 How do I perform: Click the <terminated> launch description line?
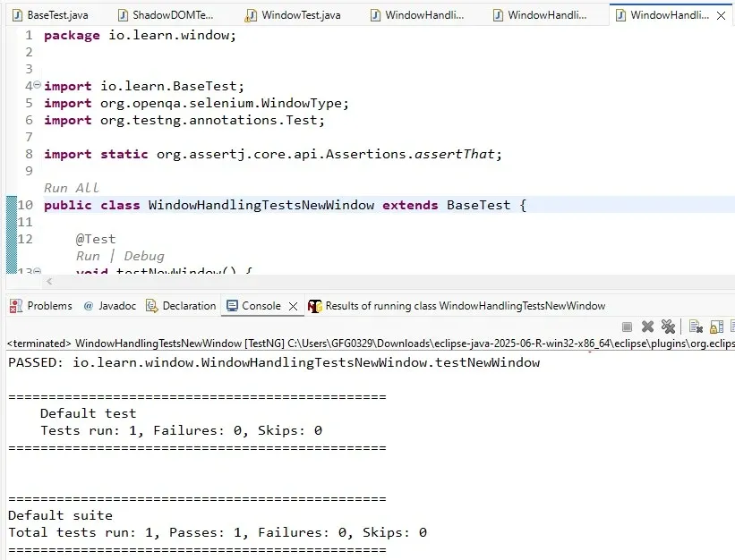tap(371, 344)
